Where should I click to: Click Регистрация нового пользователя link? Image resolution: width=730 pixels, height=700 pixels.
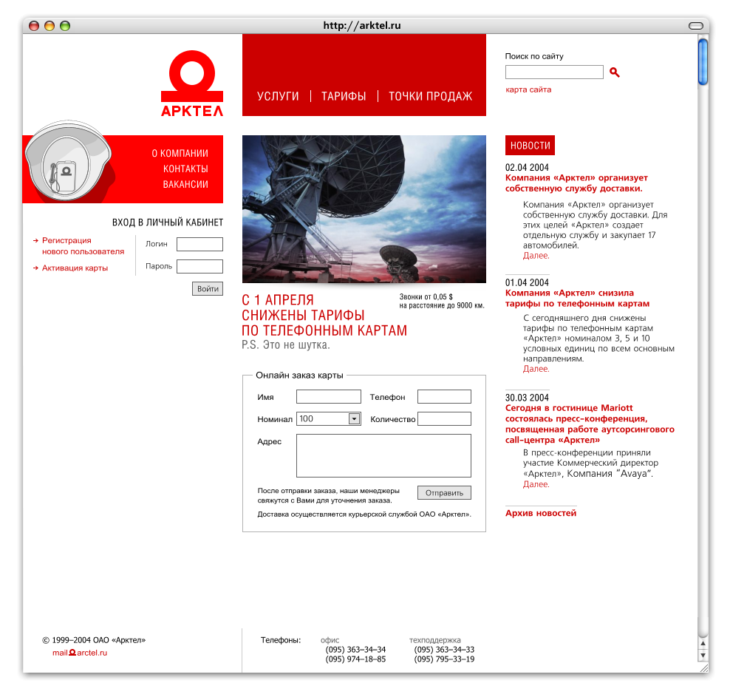click(83, 246)
